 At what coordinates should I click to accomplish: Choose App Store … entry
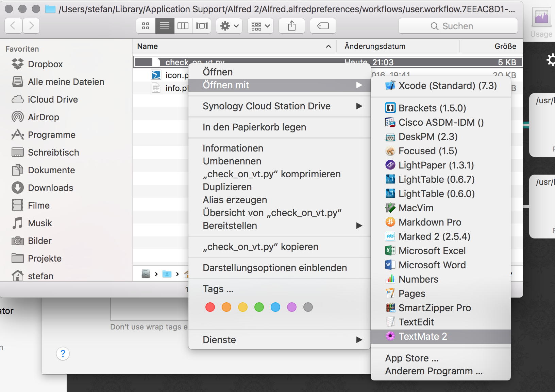[441, 358]
